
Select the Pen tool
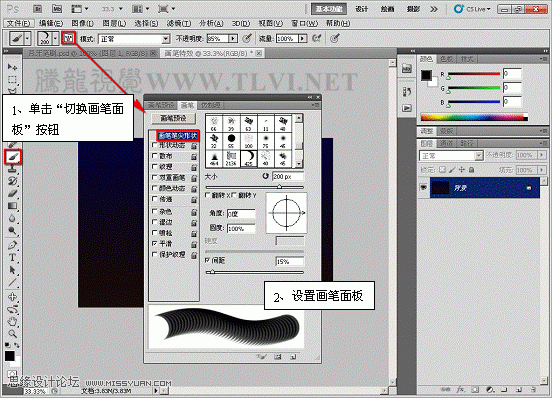pyautogui.click(x=12, y=245)
